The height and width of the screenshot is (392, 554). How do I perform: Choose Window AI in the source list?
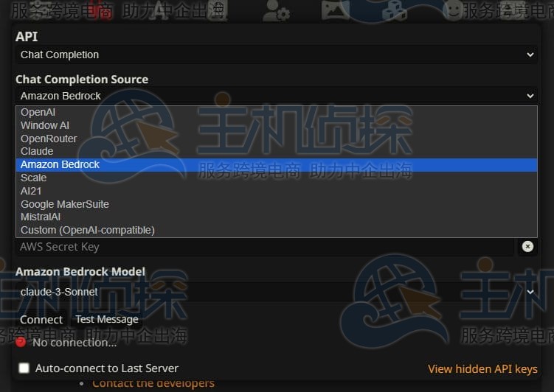coord(45,126)
